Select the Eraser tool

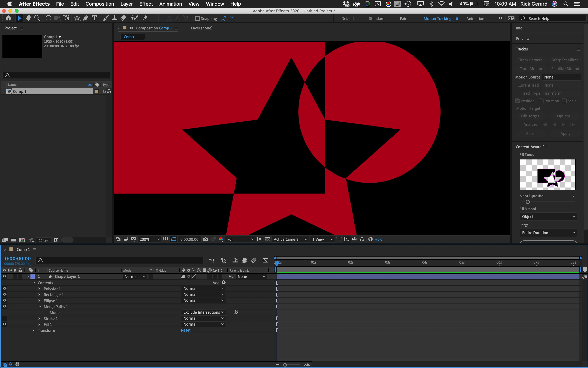123,18
